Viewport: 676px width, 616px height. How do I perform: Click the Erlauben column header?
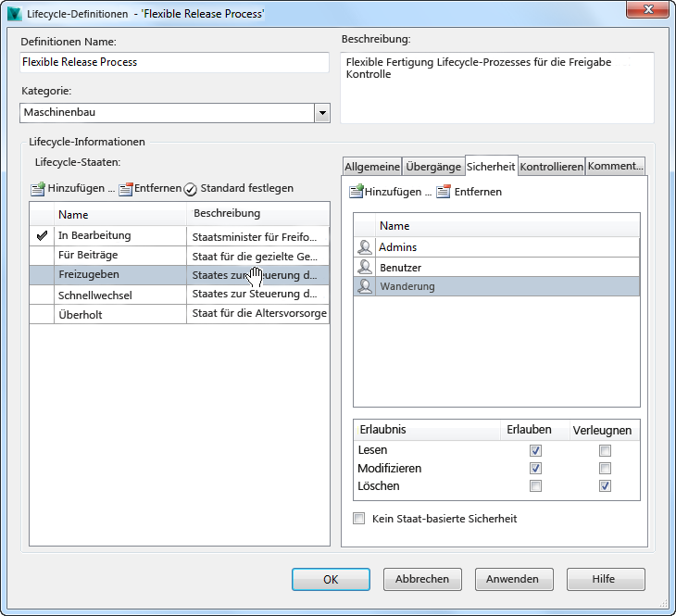coord(534,430)
